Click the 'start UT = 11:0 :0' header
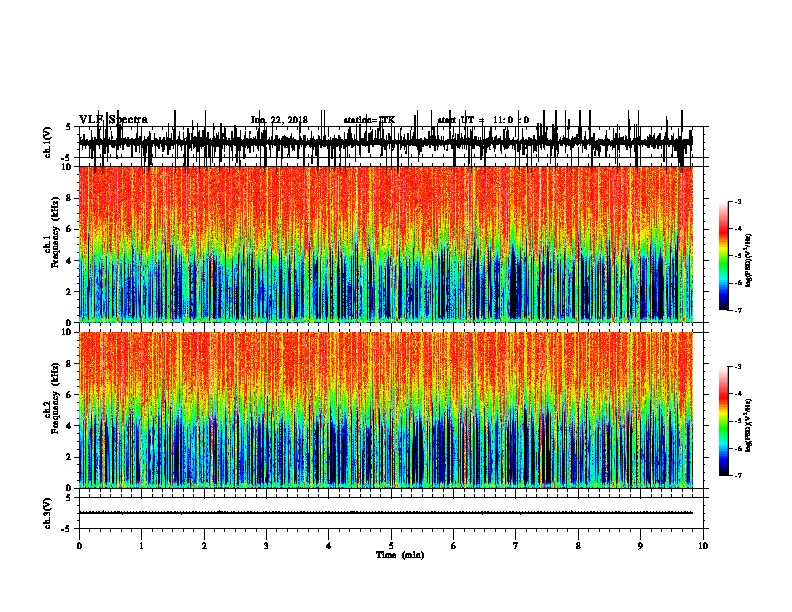The width and height of the screenshot is (792, 612). [x=483, y=120]
